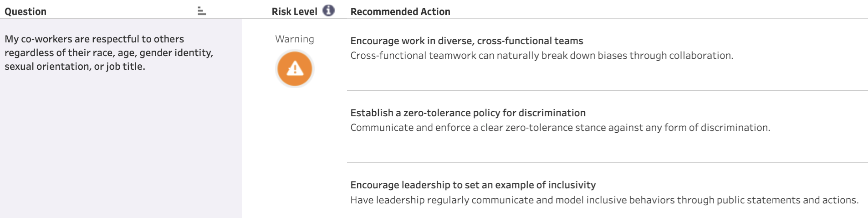The image size is (868, 218).
Task: Click divider line below the cross-functional teams action
Action: [x=607, y=90]
